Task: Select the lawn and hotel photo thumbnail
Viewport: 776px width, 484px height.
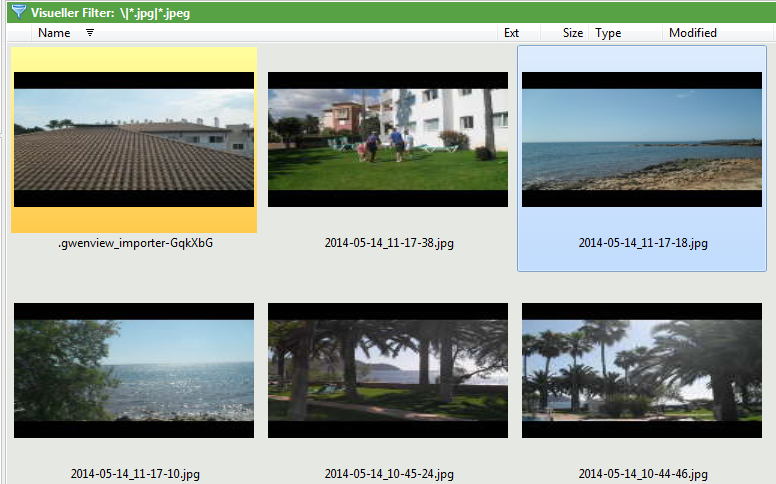Action: 388,139
